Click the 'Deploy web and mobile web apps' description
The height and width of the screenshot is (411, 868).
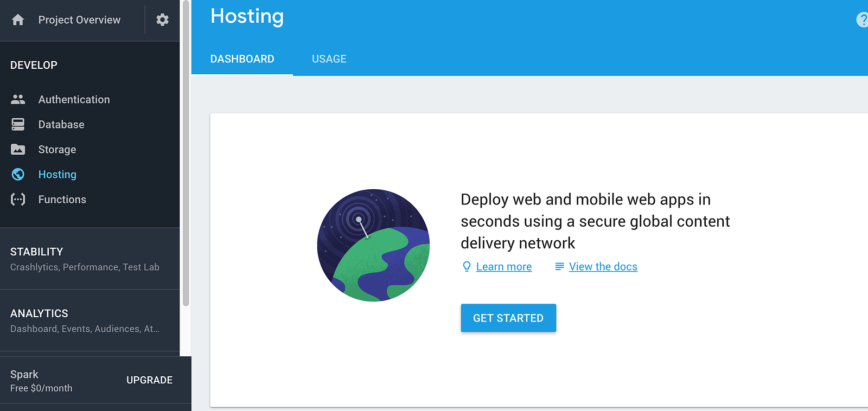[595, 221]
